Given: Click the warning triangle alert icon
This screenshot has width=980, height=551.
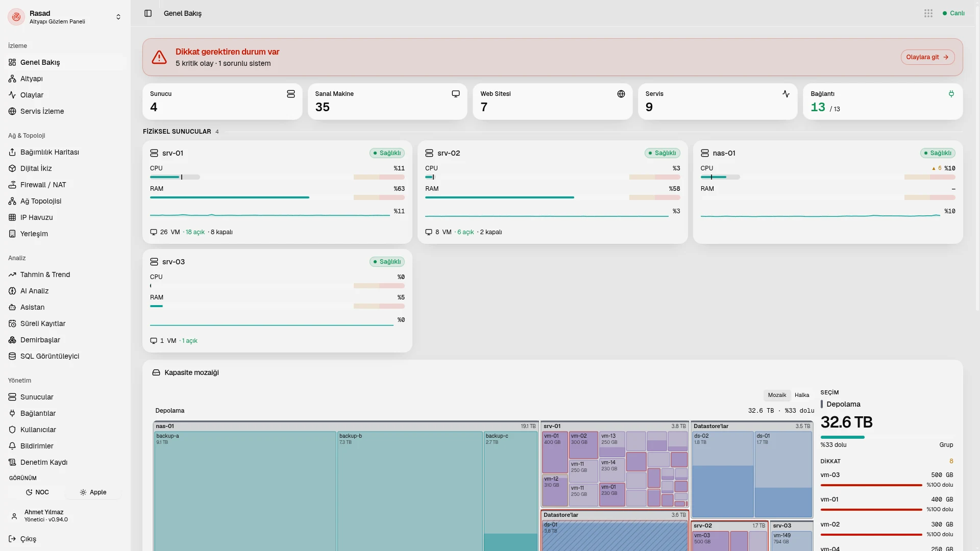Looking at the screenshot, I should 159,57.
